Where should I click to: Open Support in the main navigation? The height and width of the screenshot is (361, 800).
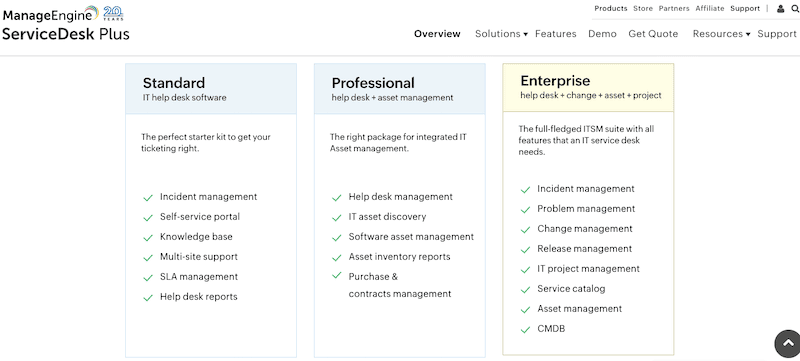[x=777, y=34]
